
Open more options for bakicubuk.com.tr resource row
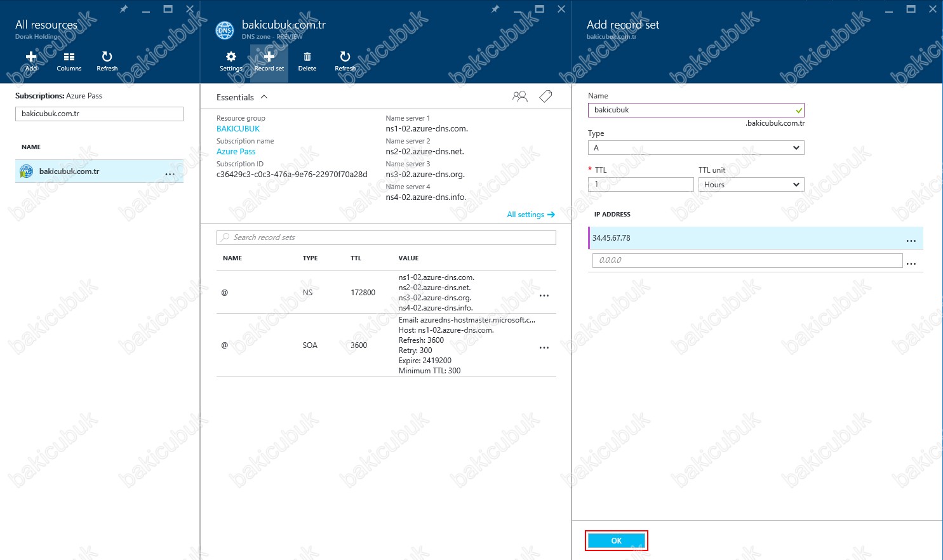point(170,173)
